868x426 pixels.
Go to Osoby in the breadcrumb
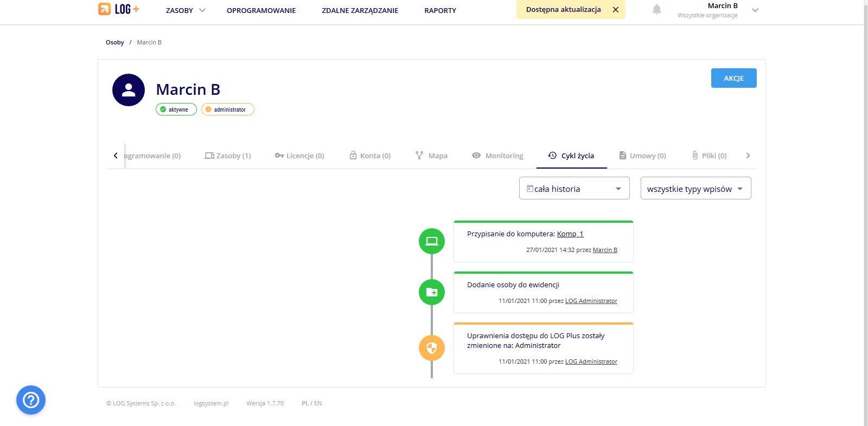click(114, 42)
